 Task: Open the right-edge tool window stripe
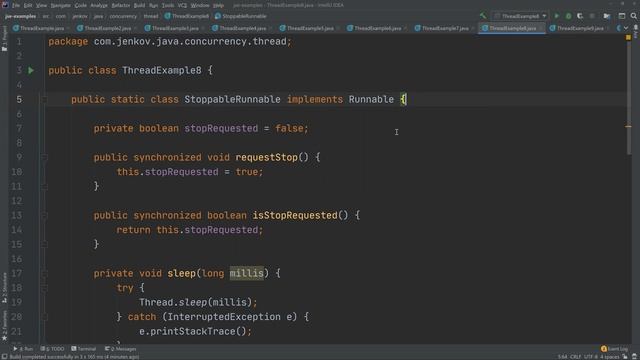[636, 32]
